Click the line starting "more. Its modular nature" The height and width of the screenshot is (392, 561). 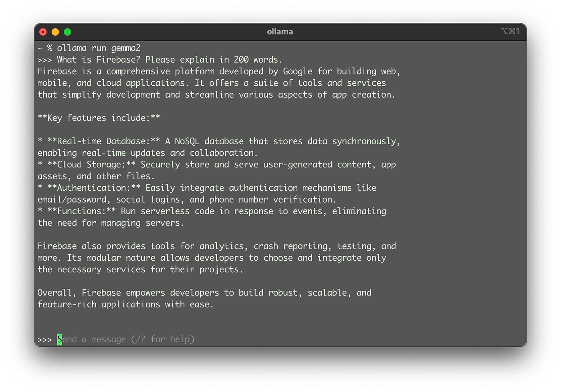212,258
